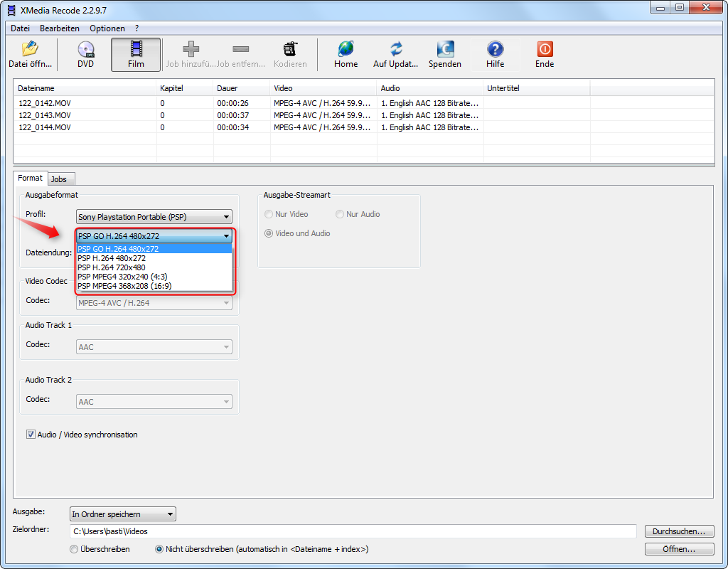Open the Ausgabe 'In Ordner speichern' dropdown
The image size is (728, 569).
122,514
